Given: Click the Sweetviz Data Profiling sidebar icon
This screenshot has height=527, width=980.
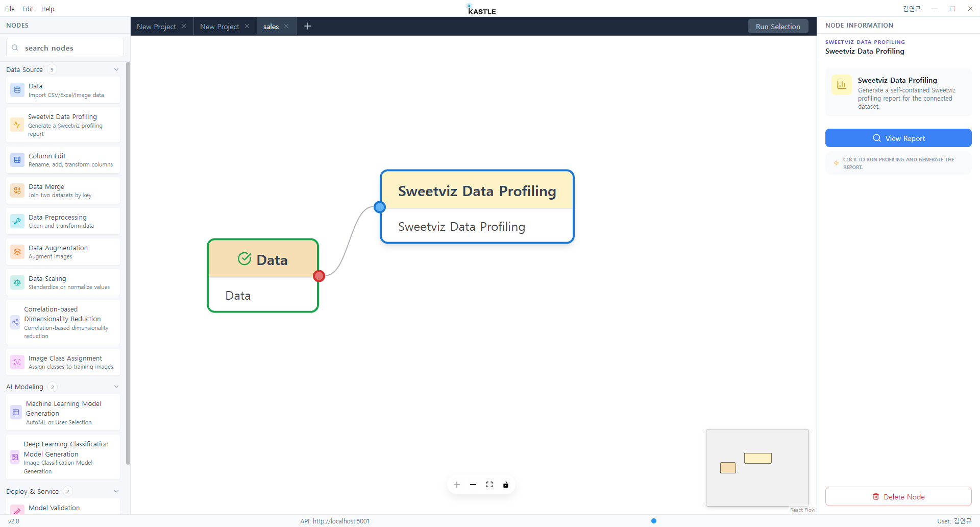Looking at the screenshot, I should click(17, 125).
